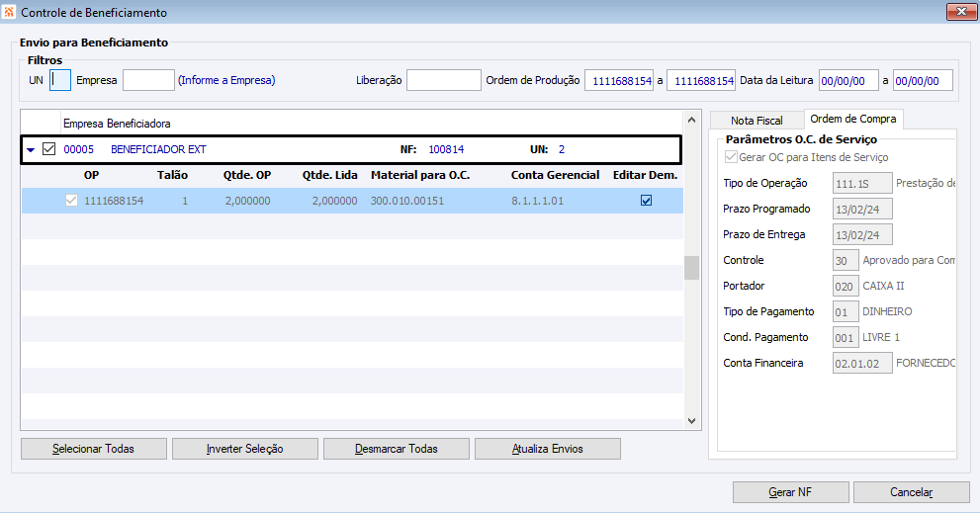This screenshot has height=513, width=980.
Task: Click the LIVRE 1 payment condition text
Action: 881,337
